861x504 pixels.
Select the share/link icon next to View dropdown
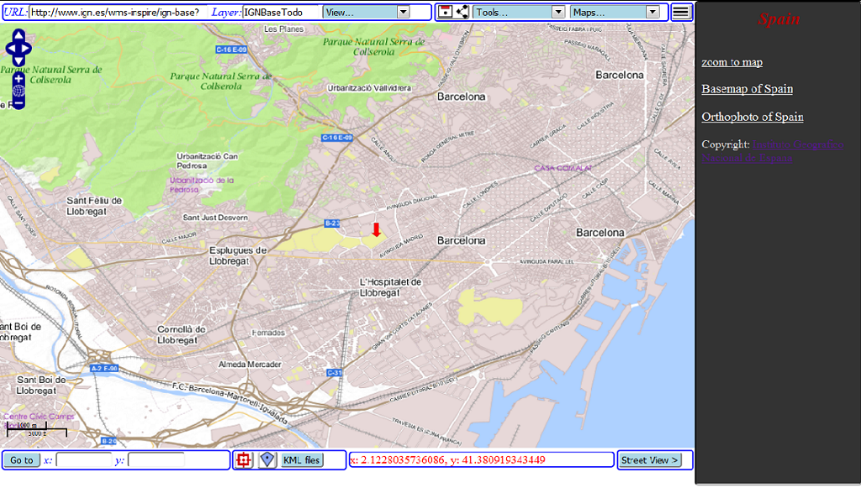click(460, 11)
